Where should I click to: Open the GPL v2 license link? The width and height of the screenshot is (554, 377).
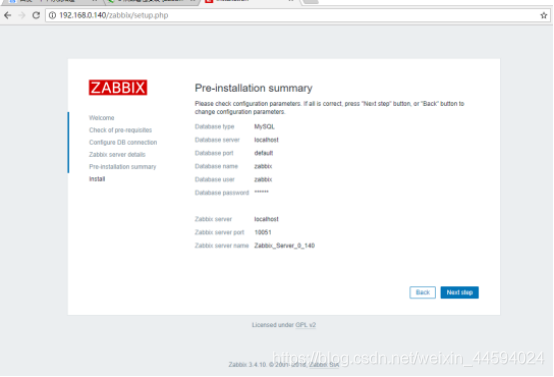point(305,325)
